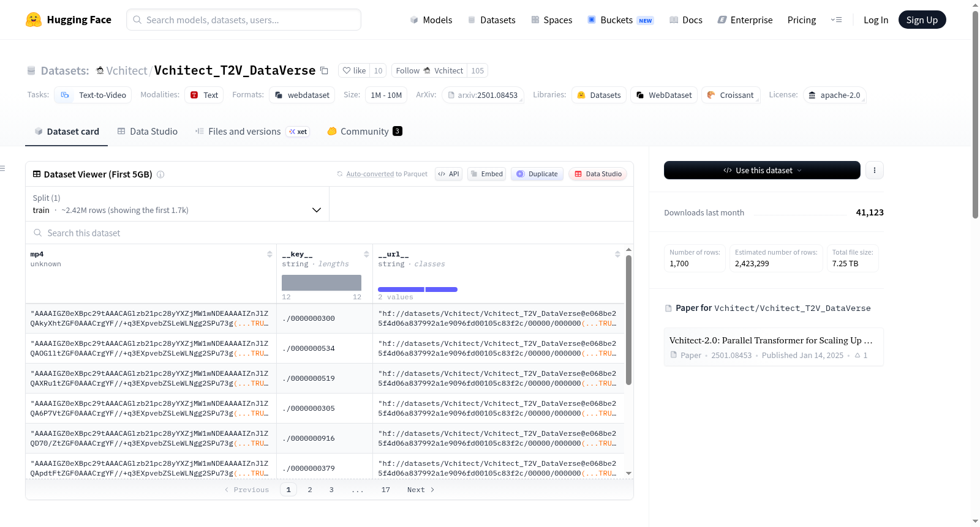Go to page 3 of the table
The height and width of the screenshot is (527, 980).
331,490
